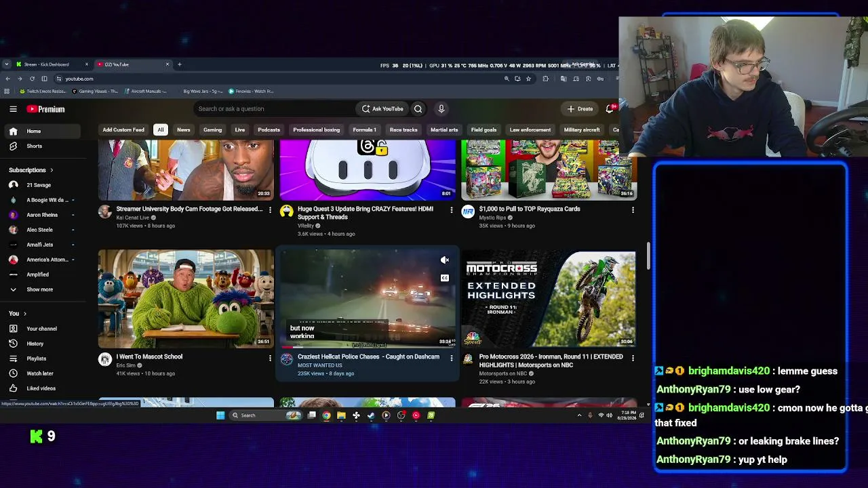The height and width of the screenshot is (488, 868).
Task: Expand the Subscriptions section chevron
Action: (51, 170)
